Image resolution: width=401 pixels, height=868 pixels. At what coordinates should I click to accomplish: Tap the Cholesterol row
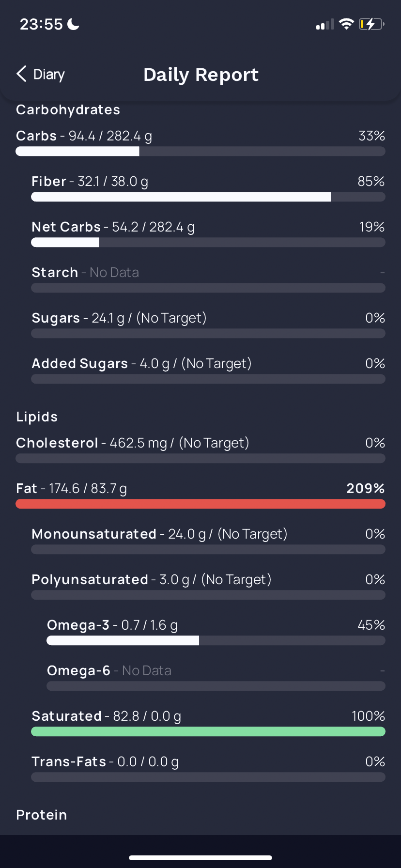click(200, 449)
